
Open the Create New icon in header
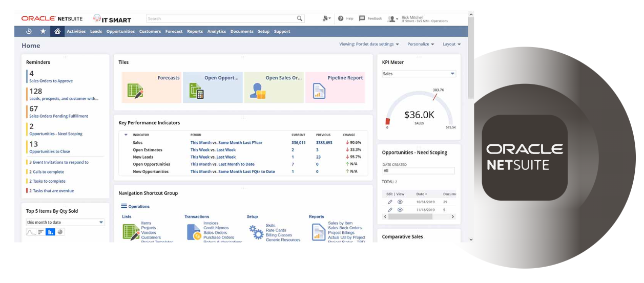326,18
